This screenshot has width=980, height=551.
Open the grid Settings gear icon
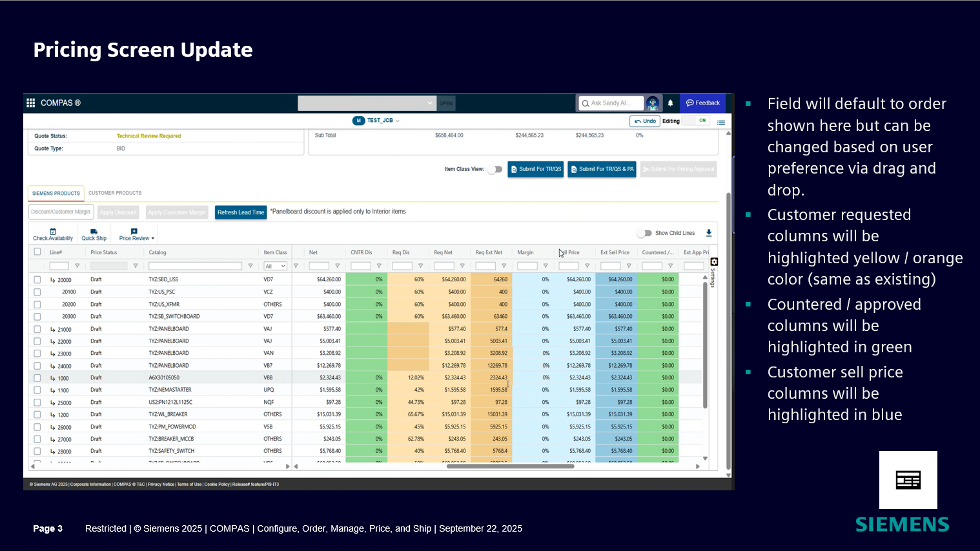pyautogui.click(x=714, y=262)
